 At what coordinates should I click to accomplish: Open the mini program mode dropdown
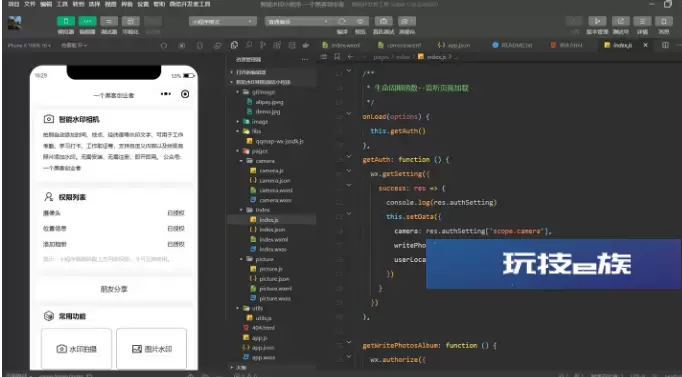[222, 21]
